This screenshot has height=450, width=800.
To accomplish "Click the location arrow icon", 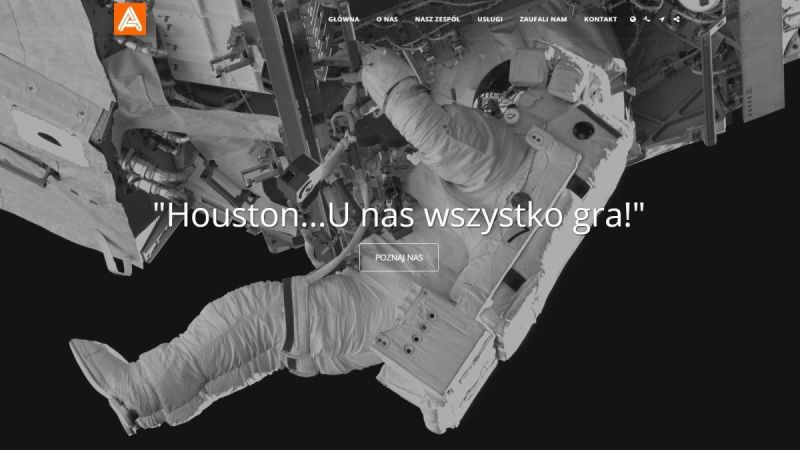I will click(662, 19).
